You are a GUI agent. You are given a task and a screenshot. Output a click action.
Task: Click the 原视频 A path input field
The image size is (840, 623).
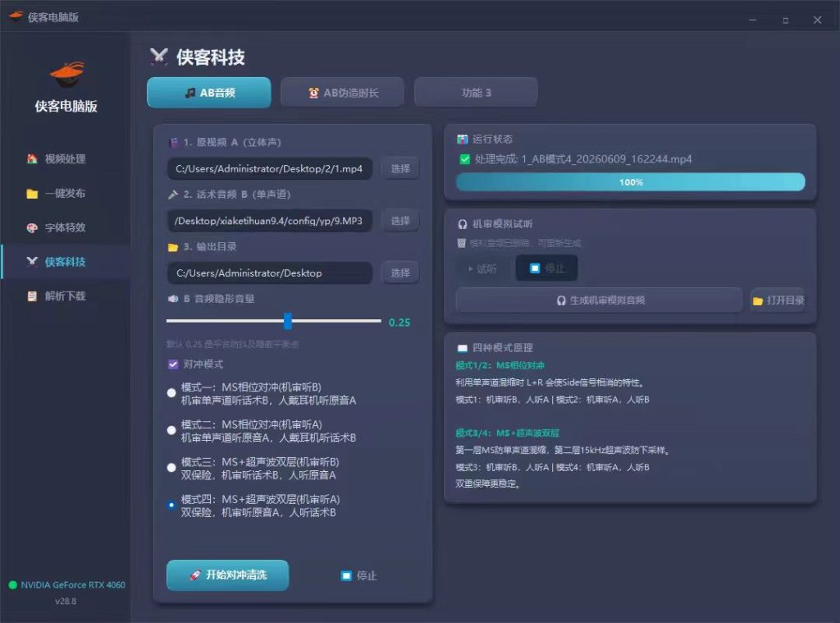[269, 168]
